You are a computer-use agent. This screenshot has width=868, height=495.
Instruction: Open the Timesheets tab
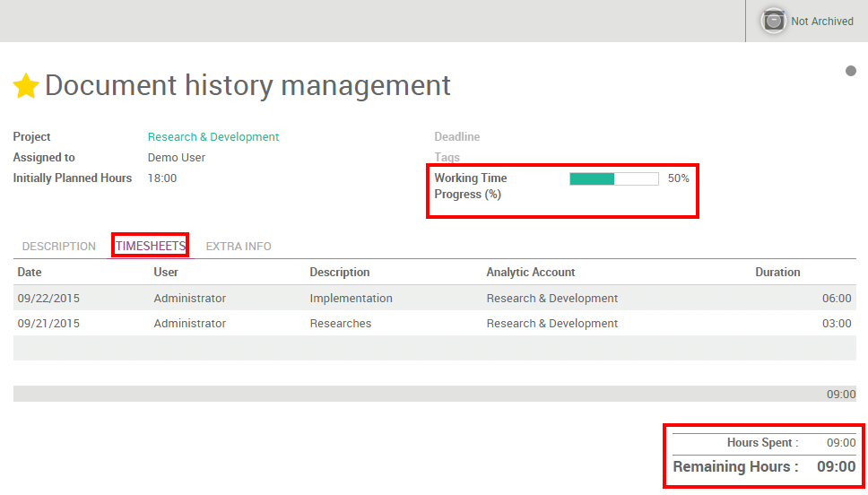click(x=151, y=246)
